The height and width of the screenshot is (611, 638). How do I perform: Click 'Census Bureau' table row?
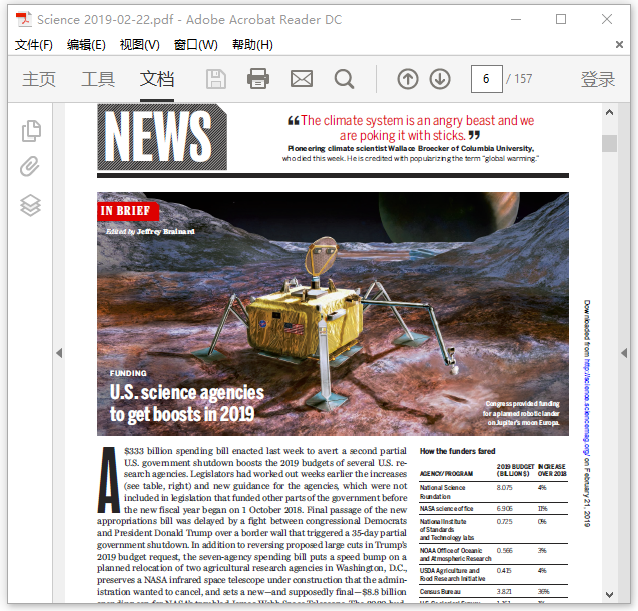494,591
